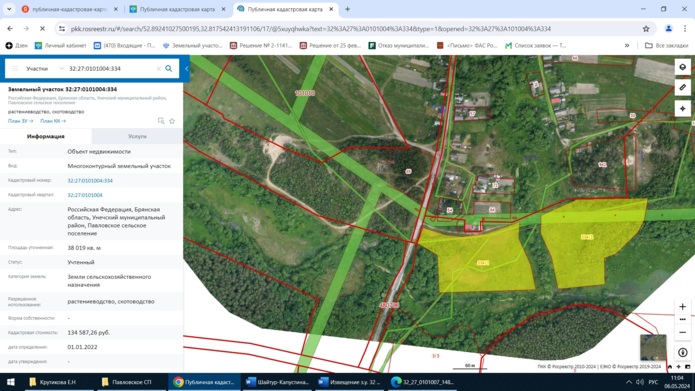This screenshot has width=695, height=391.
Task: Bookmark this page with star icon
Action: pos(646,29)
